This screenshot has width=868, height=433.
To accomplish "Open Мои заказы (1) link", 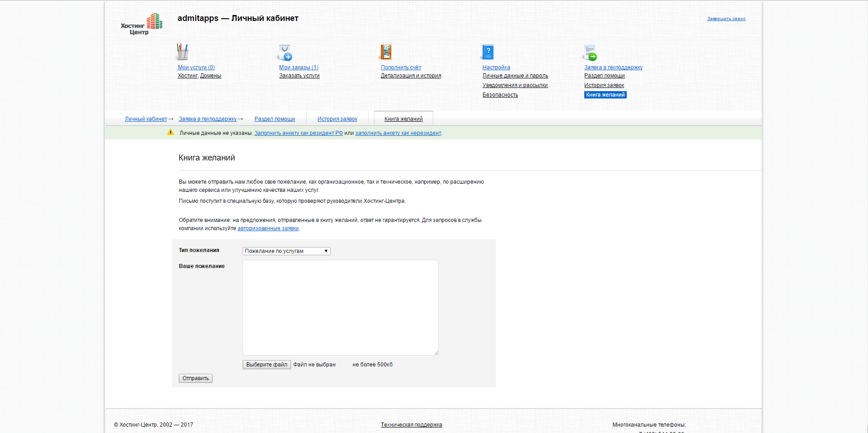I will 299,67.
